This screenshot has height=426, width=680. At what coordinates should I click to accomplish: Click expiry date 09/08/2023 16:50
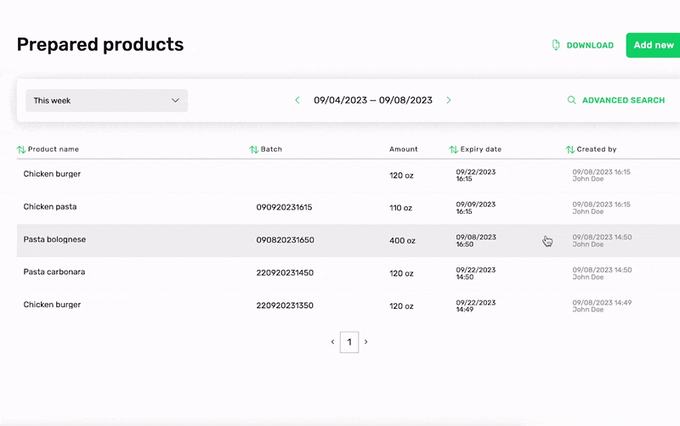(476, 241)
